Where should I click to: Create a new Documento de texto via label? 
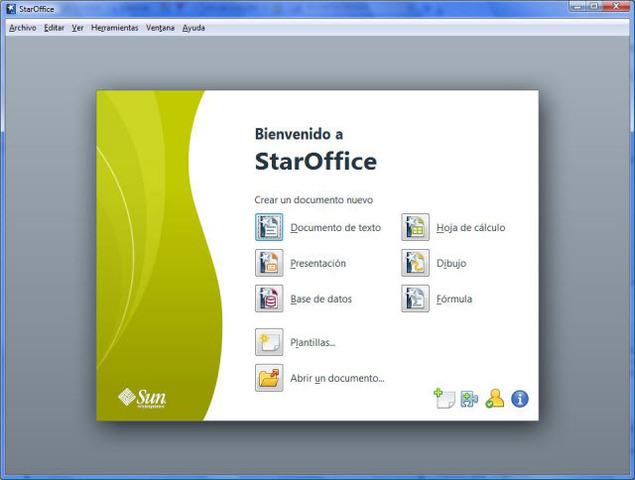[x=335, y=228]
